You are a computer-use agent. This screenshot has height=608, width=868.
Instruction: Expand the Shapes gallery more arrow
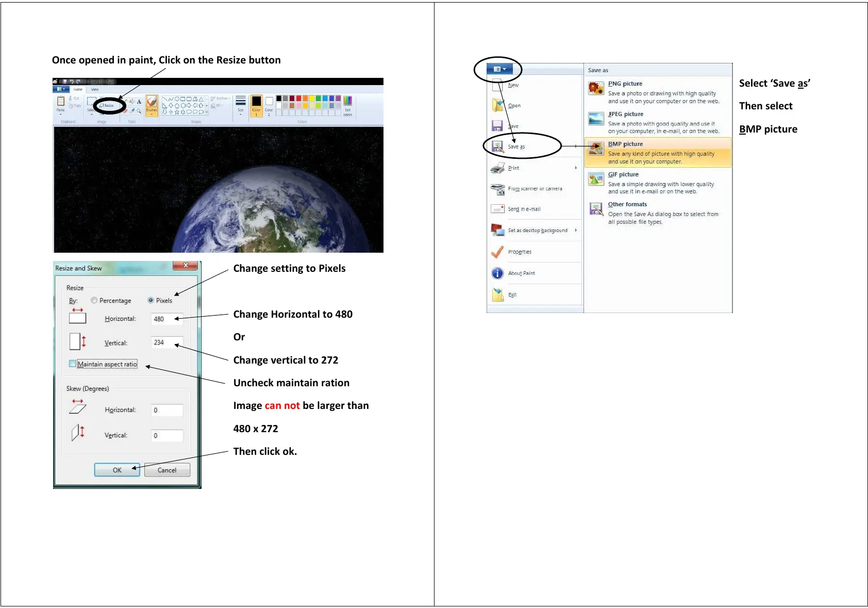click(207, 112)
